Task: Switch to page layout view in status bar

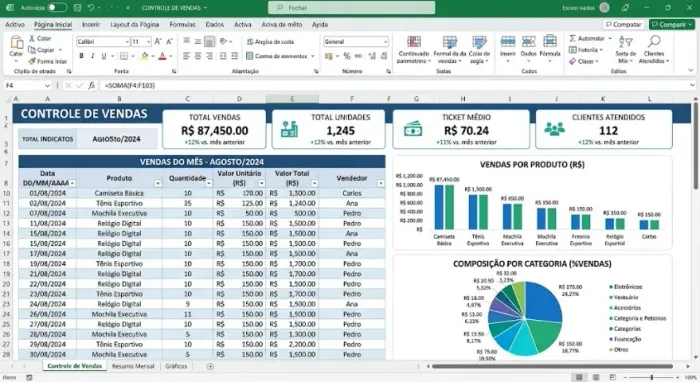Action: pos(596,378)
